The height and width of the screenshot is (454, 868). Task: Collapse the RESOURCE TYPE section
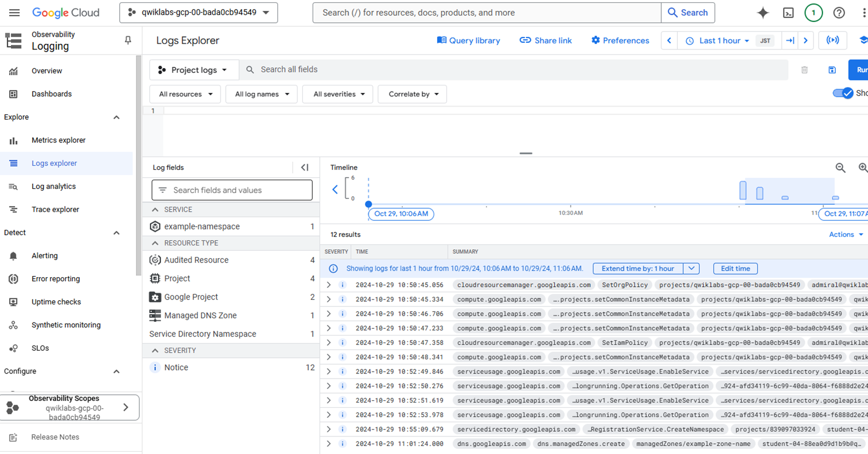tap(155, 243)
